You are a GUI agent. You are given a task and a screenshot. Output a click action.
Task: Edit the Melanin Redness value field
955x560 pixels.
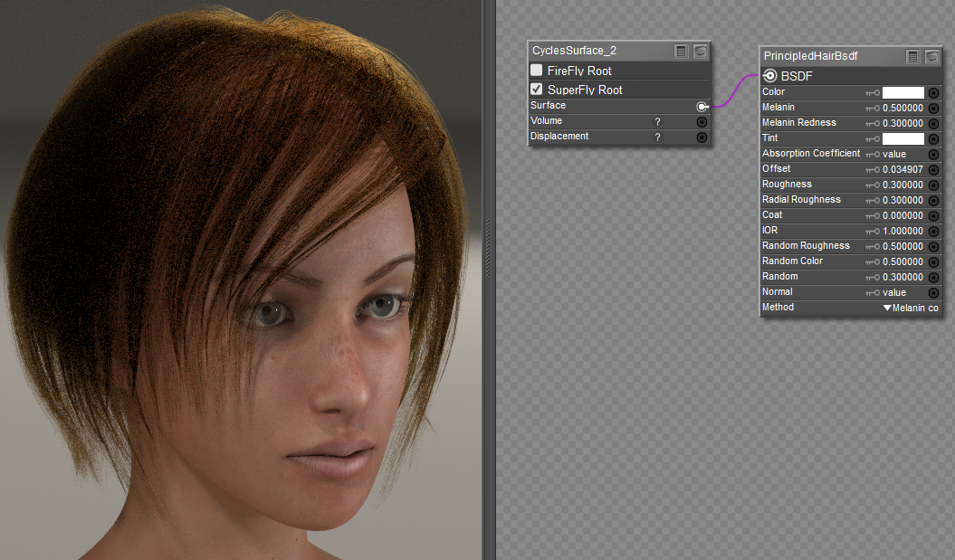[x=904, y=123]
